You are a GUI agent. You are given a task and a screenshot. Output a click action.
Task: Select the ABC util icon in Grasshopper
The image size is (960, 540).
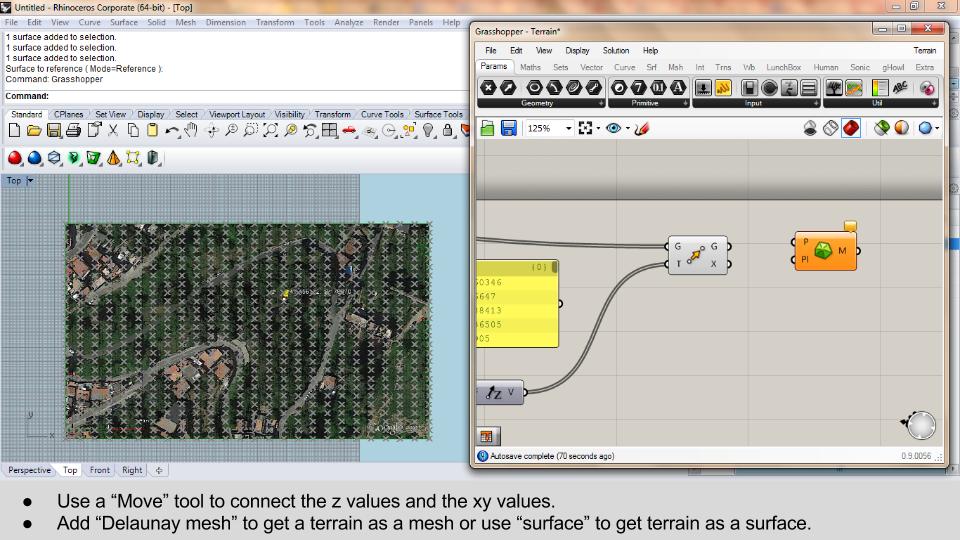(899, 88)
